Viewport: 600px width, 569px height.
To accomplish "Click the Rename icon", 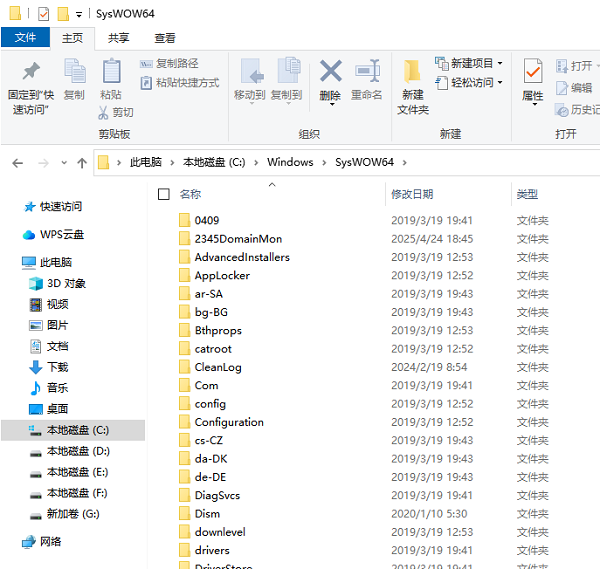I will pyautogui.click(x=367, y=71).
